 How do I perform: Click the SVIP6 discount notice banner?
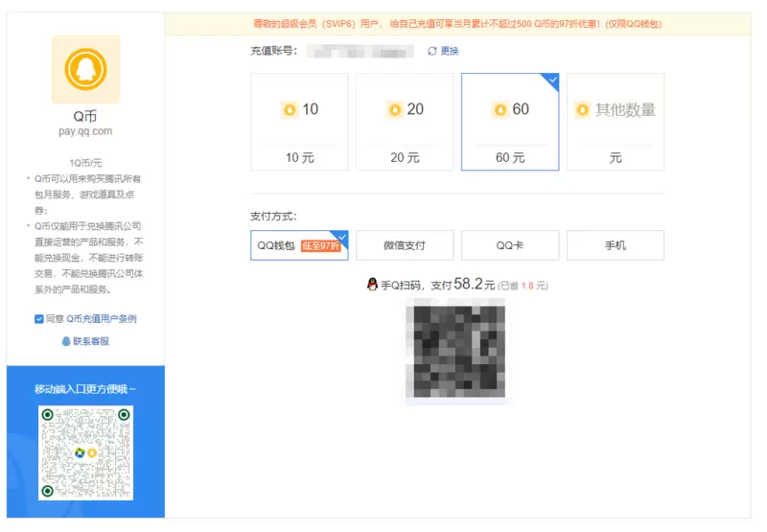tap(457, 23)
